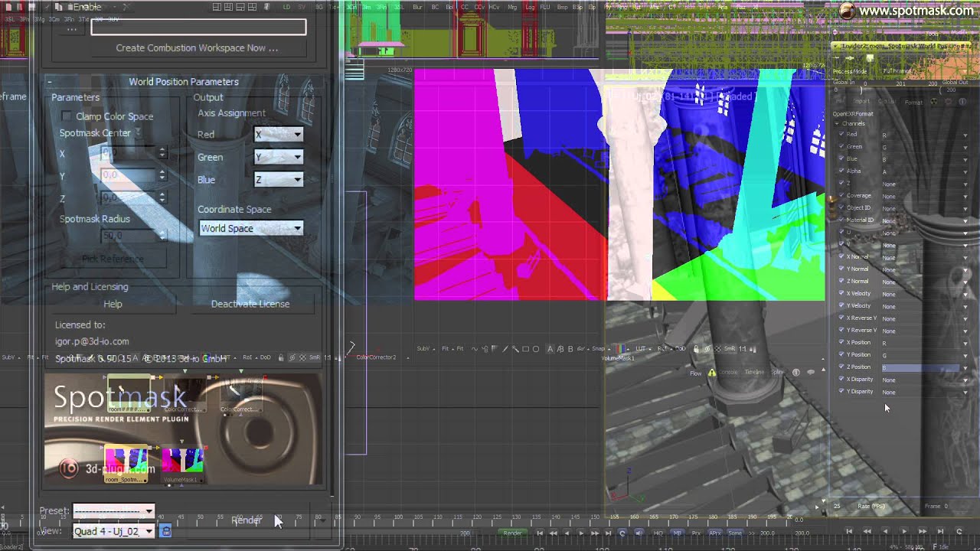Screen dimensions: 980x551
Task: Open the Z Position channel dropdown arrow
Action: 965,368
